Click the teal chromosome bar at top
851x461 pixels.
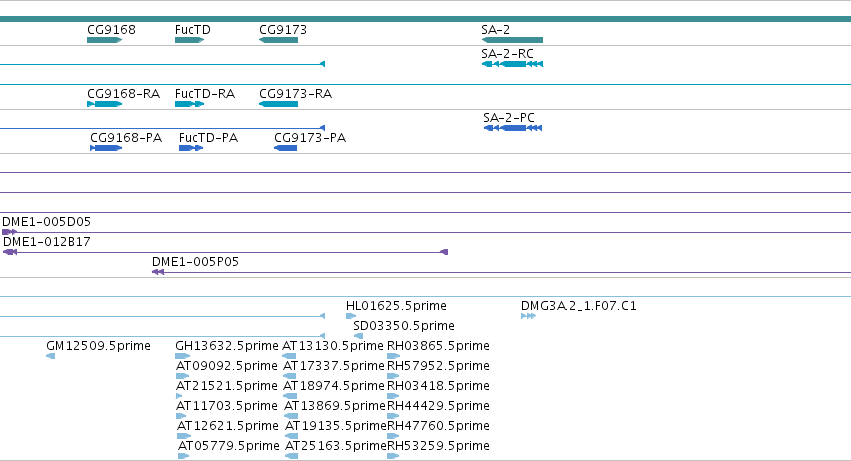click(x=426, y=19)
